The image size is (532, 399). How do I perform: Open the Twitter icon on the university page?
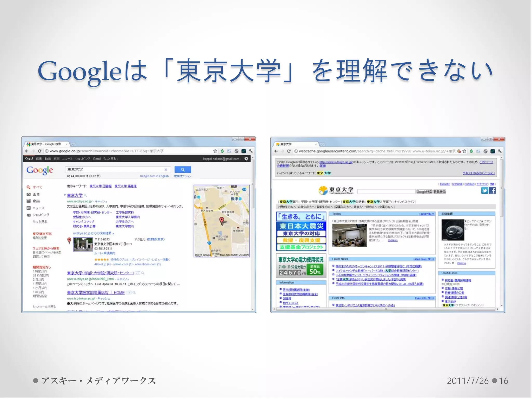click(484, 191)
